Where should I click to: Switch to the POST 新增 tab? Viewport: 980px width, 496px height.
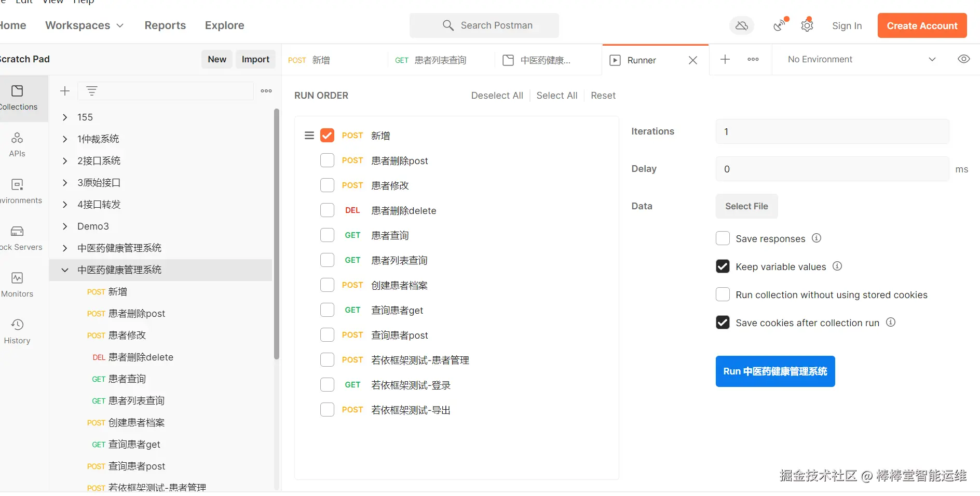tap(334, 60)
